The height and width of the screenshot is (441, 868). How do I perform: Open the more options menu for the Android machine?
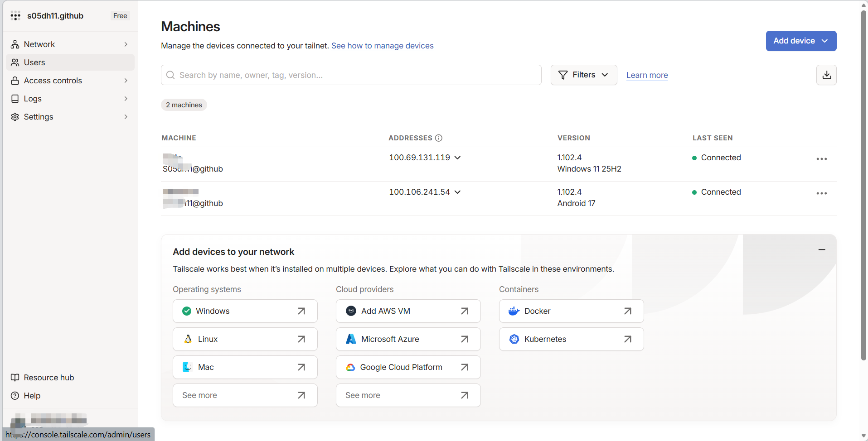pyautogui.click(x=822, y=193)
